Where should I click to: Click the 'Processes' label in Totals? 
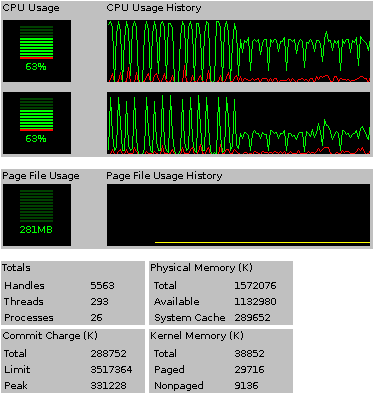click(29, 318)
